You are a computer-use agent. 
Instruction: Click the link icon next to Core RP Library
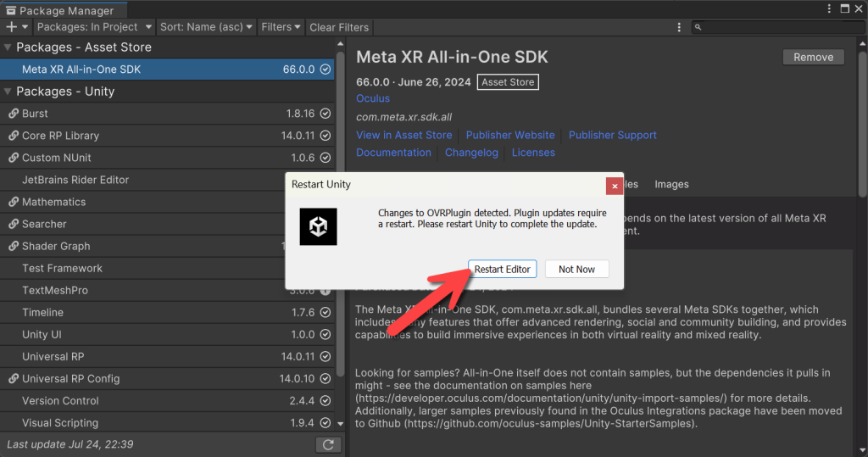point(14,136)
